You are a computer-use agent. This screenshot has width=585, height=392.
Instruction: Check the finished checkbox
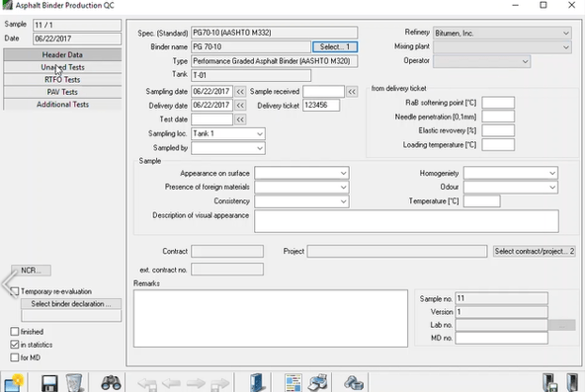coord(15,331)
